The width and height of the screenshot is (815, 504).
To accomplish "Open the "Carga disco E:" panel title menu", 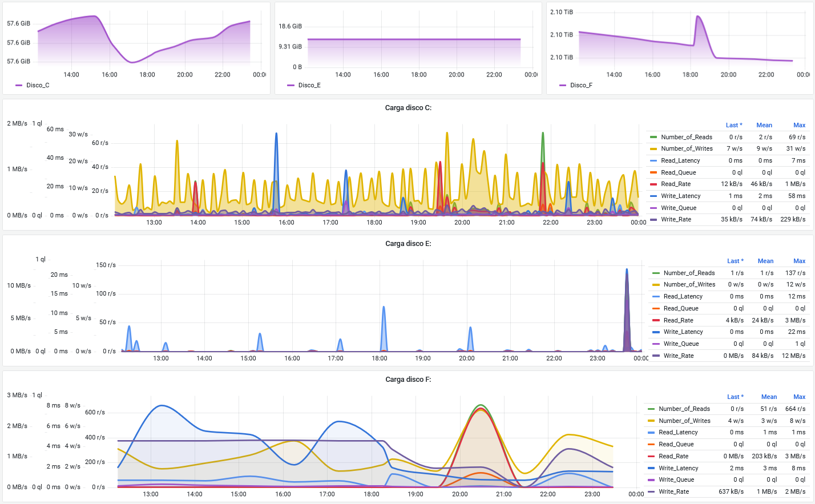I will 408,244.
